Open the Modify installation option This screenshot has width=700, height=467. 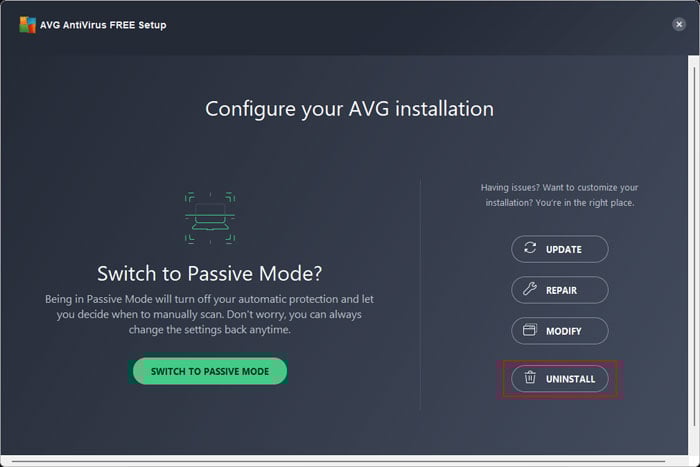pyautogui.click(x=559, y=331)
